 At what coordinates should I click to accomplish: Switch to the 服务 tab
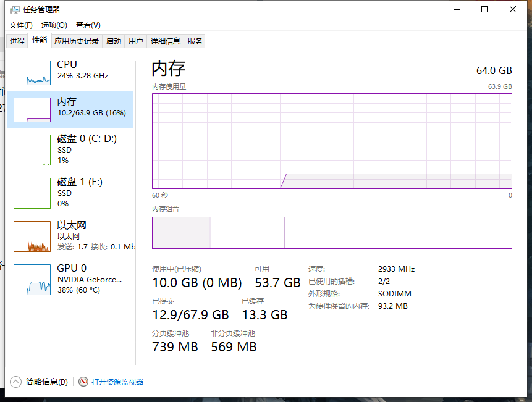195,41
